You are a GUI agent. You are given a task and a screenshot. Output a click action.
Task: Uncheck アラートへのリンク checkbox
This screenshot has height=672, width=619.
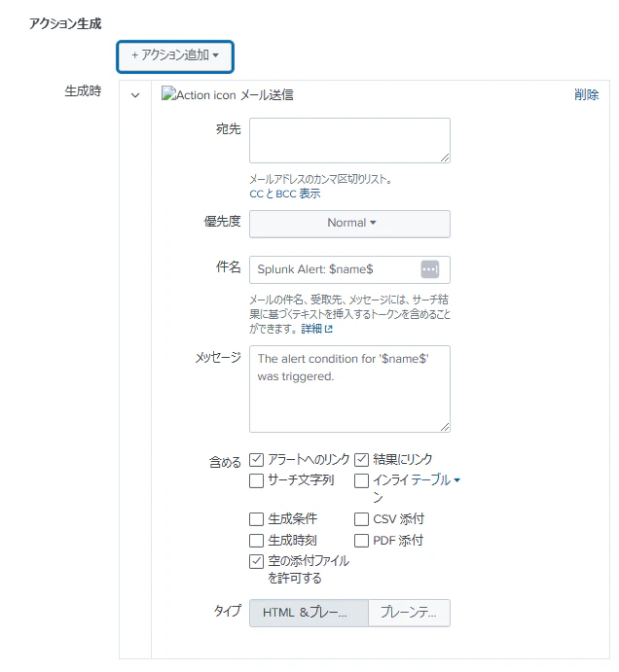click(256, 460)
